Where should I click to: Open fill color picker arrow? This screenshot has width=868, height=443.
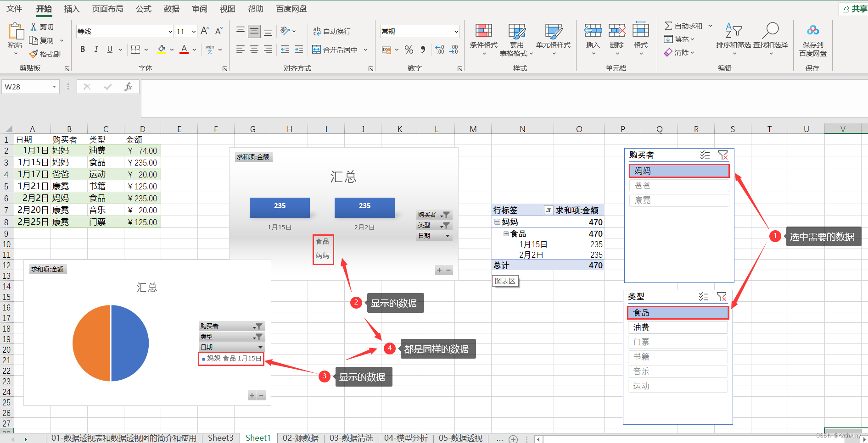(x=172, y=50)
